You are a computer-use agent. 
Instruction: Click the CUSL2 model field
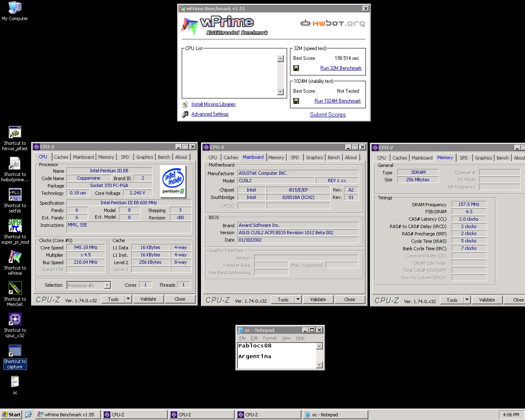(276, 180)
